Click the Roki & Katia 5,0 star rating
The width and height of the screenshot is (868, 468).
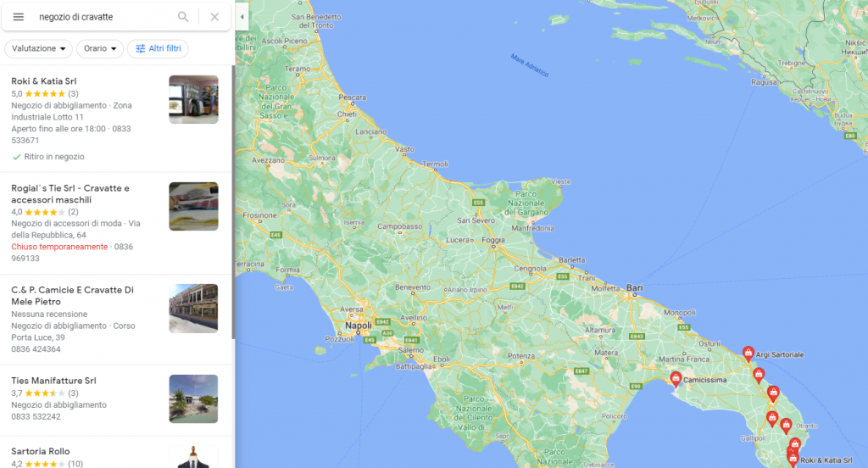(45, 93)
